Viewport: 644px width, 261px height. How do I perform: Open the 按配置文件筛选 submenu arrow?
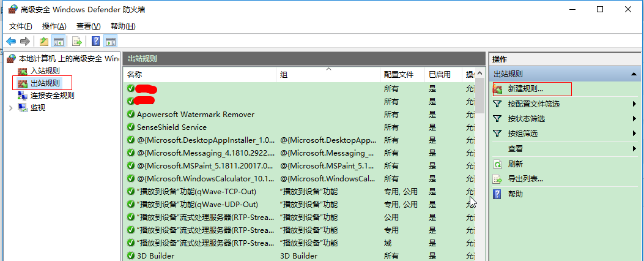(635, 104)
